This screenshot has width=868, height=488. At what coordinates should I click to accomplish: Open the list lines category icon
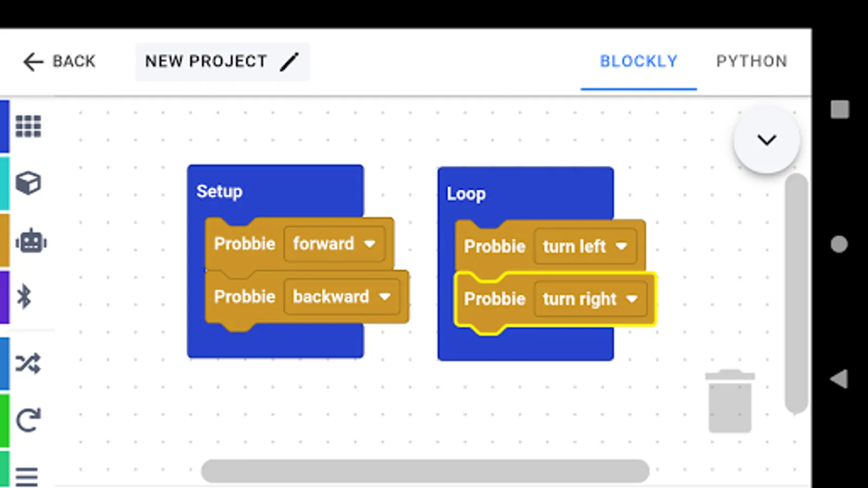click(27, 477)
